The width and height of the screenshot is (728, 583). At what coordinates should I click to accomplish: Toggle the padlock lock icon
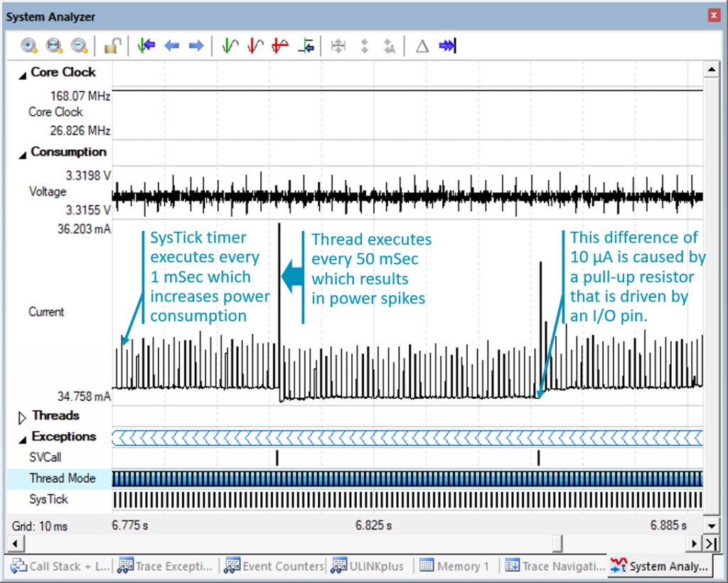(112, 46)
